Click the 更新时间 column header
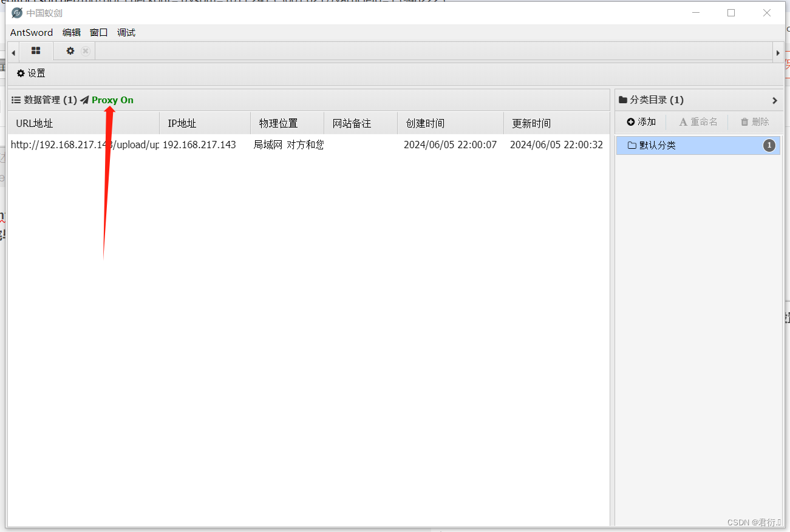The image size is (790, 532). [557, 123]
